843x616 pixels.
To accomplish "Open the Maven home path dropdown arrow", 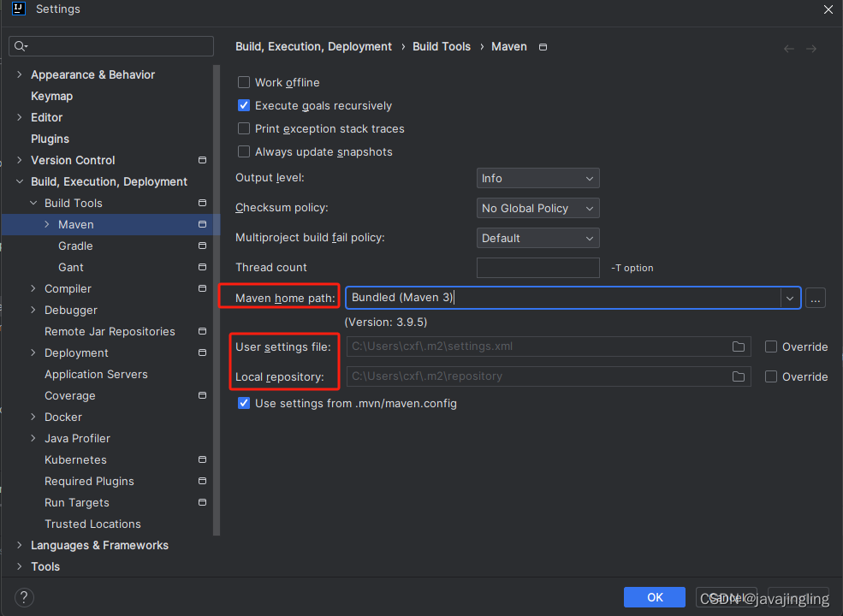I will [790, 299].
